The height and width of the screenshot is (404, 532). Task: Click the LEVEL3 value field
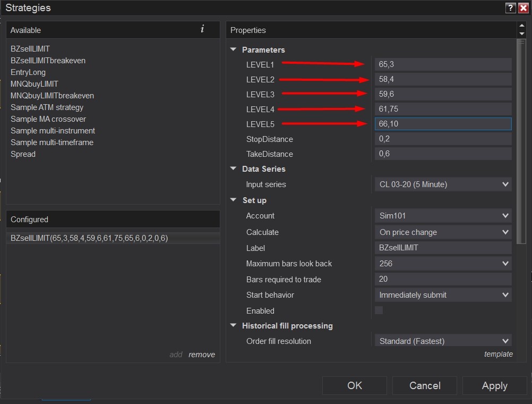[x=443, y=94]
